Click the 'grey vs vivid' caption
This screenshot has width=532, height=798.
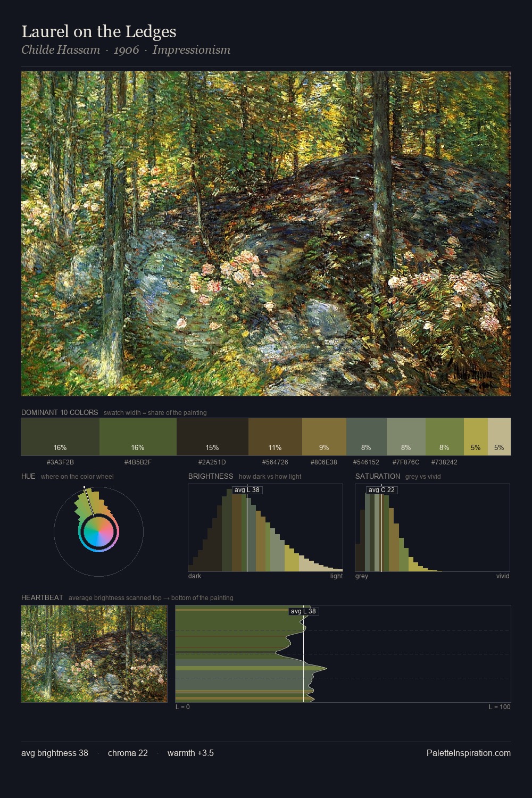pos(423,477)
